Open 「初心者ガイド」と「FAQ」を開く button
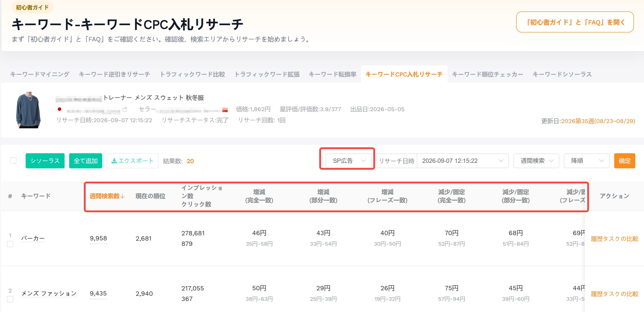 click(x=575, y=22)
